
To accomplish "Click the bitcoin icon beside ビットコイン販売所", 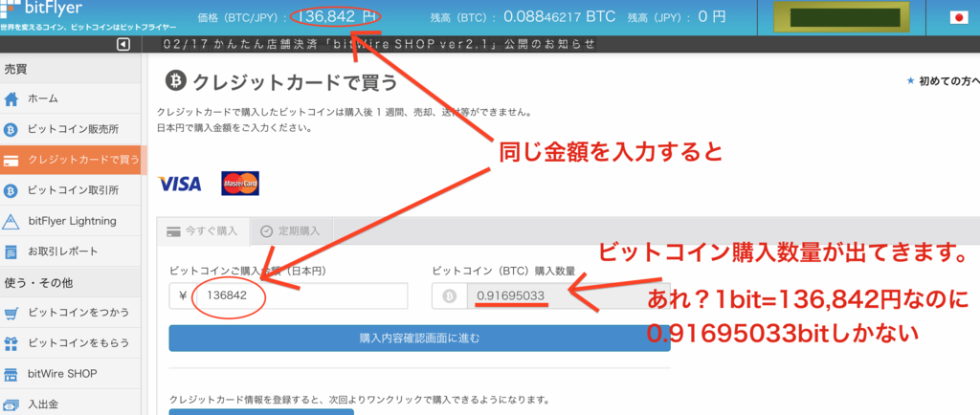I will click(11, 129).
